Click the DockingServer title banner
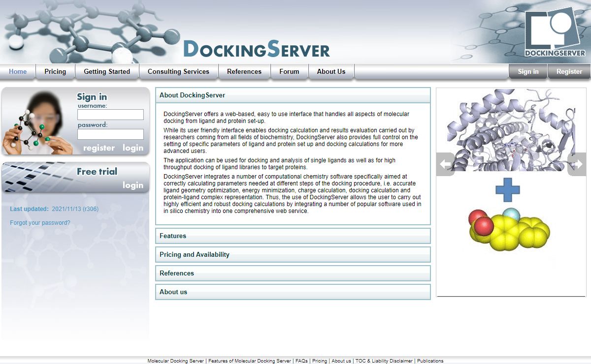Image resolution: width=591 pixels, height=364 pixels. (x=256, y=50)
